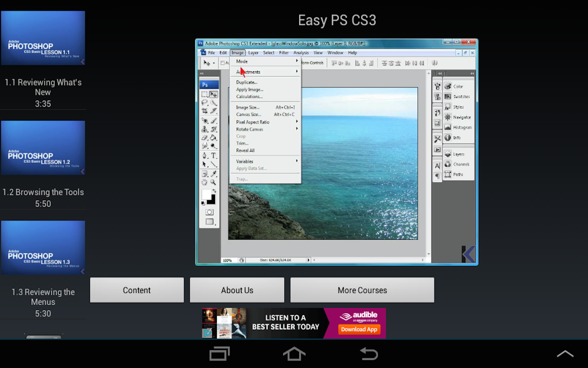Select the Zoom magnifier tool in toolbox
This screenshot has width=588, height=368.
point(214,182)
